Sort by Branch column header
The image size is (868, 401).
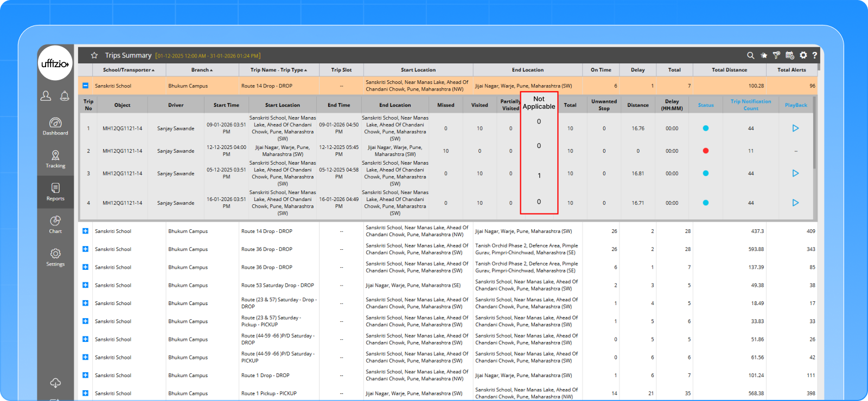tap(202, 70)
